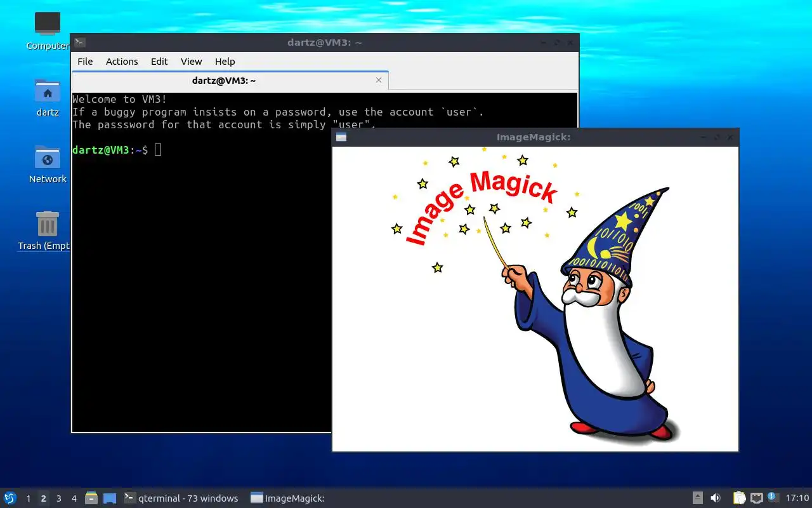The height and width of the screenshot is (508, 812).
Task: Click the show desktop panel icon
Action: point(110,498)
